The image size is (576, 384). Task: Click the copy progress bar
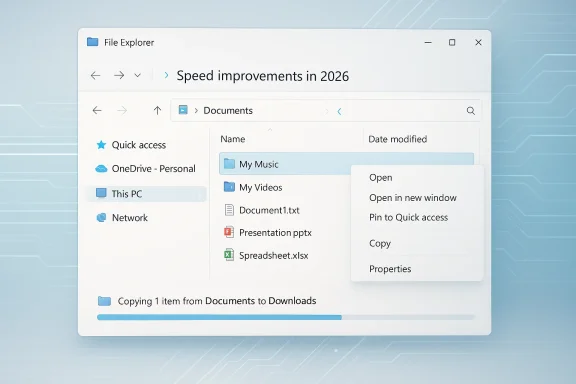(286, 317)
